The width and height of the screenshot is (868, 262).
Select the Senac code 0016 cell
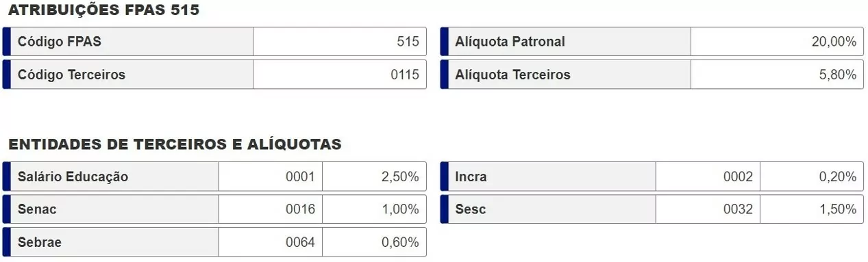click(271, 209)
